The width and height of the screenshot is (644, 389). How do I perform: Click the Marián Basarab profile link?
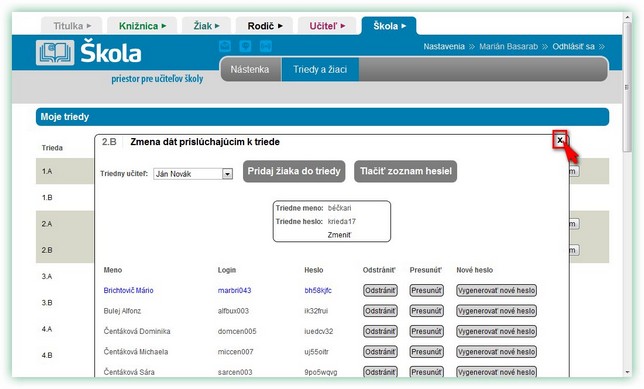pos(508,46)
